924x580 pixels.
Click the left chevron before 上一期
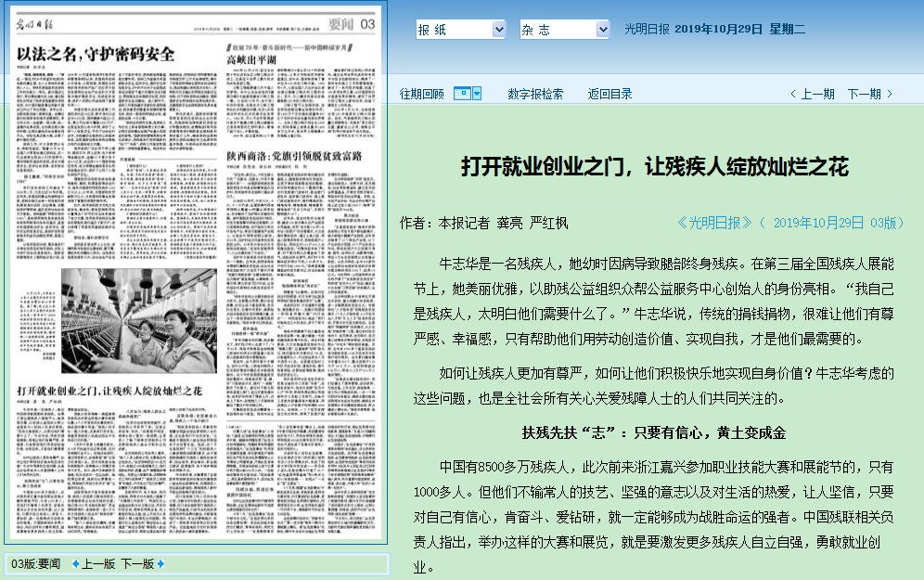(x=793, y=94)
